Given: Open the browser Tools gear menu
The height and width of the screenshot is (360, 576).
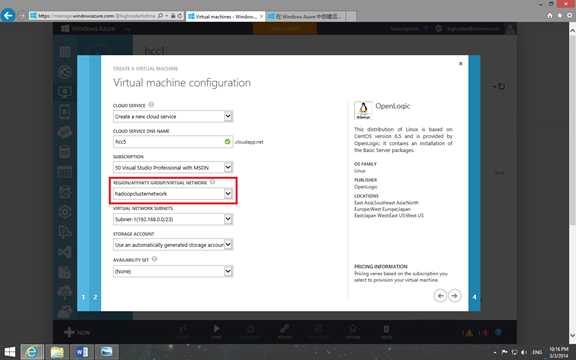Looking at the screenshot, I should click(570, 15).
